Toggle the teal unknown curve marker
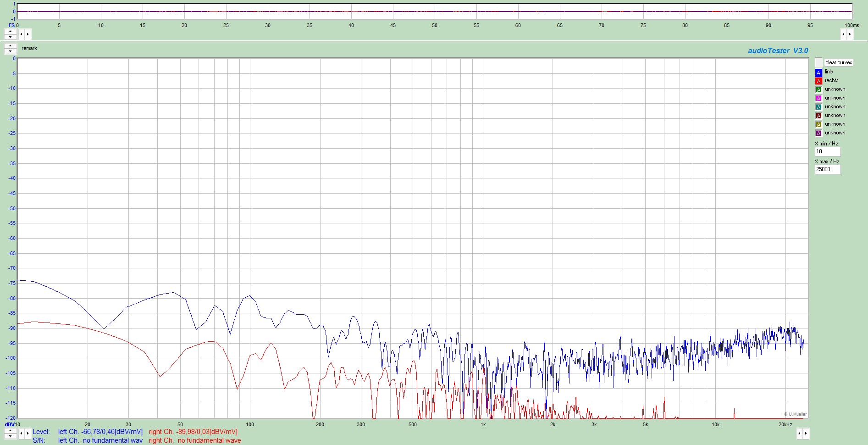Screen dimensions: 868x445 coord(818,107)
